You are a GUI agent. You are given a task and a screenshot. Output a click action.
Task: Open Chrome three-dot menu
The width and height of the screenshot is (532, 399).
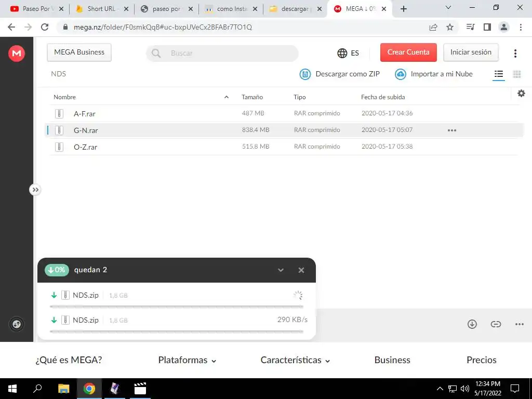click(521, 27)
